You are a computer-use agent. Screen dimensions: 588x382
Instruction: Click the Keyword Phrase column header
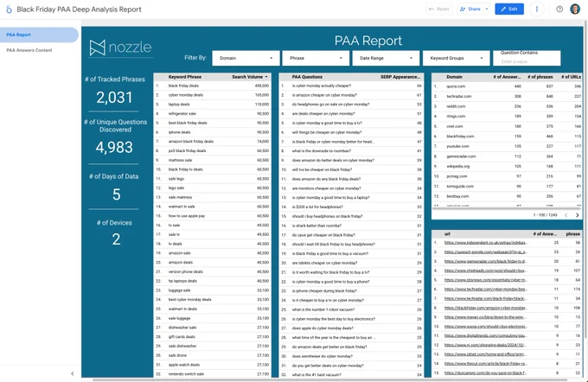(185, 77)
